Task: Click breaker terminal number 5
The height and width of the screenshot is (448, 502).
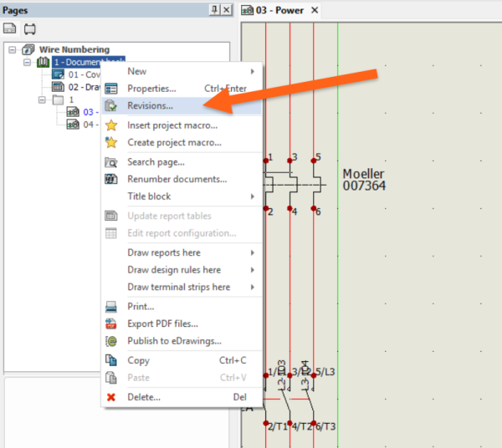Action: click(x=318, y=157)
